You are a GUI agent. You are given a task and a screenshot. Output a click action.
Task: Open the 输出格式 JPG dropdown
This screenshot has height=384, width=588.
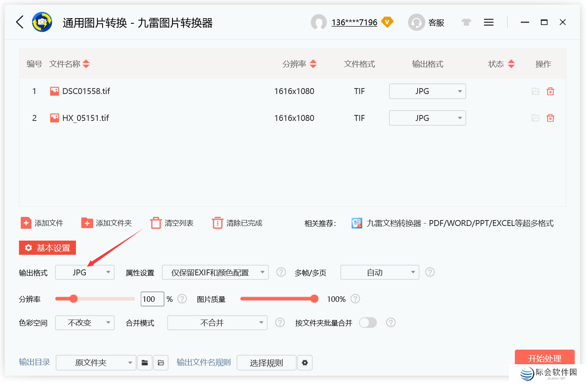click(85, 272)
